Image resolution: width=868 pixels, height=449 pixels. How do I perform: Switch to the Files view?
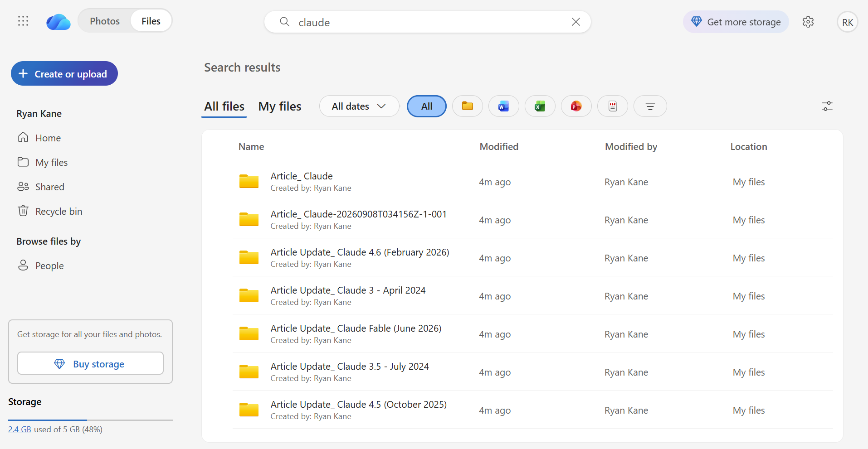pyautogui.click(x=151, y=21)
